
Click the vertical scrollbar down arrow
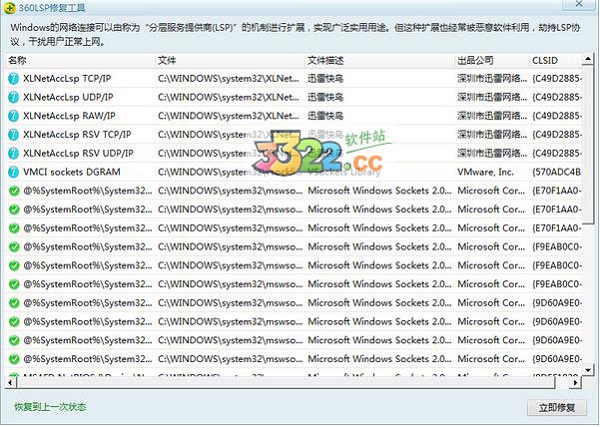pyautogui.click(x=588, y=370)
